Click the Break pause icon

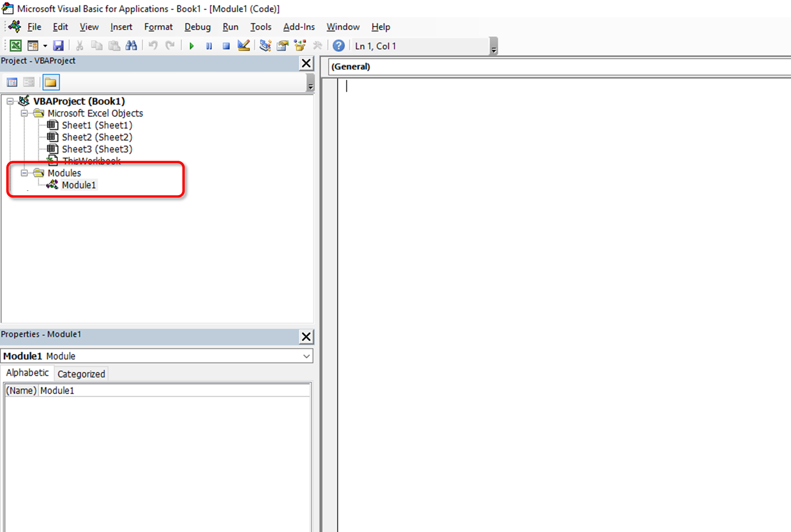coord(209,45)
